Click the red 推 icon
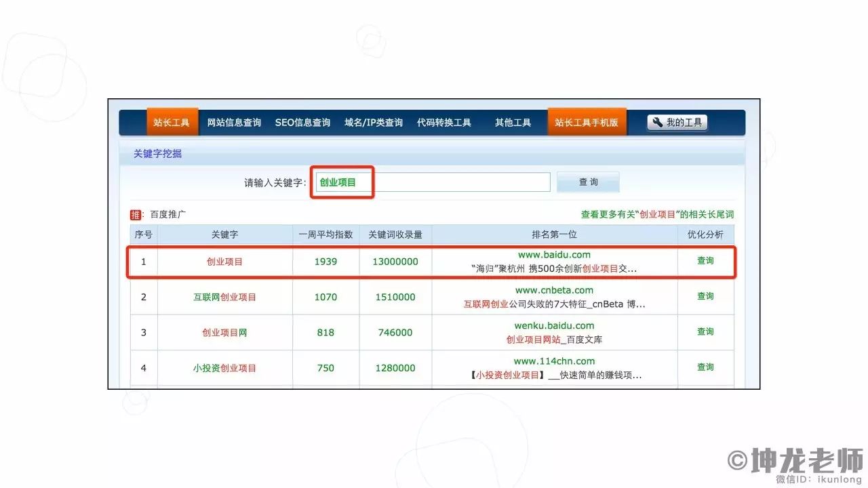This screenshot has width=868, height=488. point(136,215)
